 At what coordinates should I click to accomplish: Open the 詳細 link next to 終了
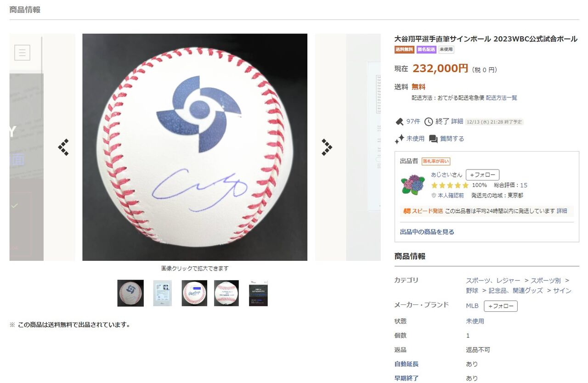(x=457, y=121)
